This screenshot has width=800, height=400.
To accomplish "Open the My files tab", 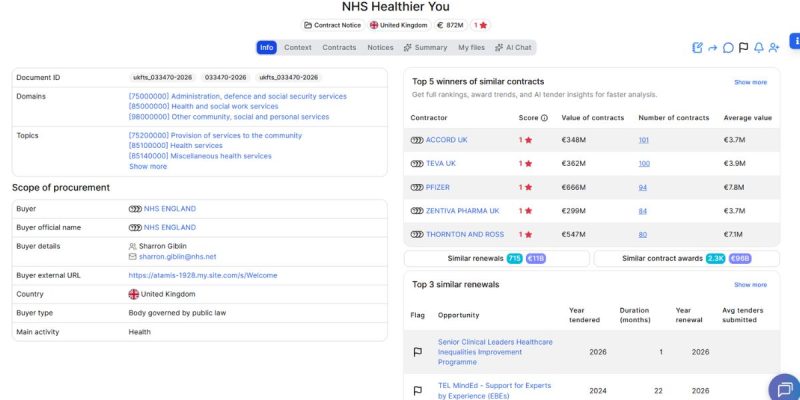I will pos(471,47).
